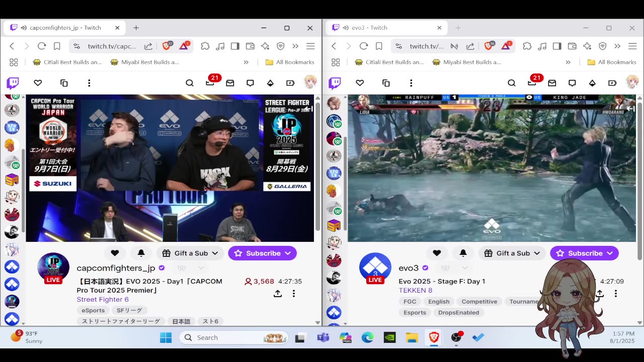Click ad-free battery icon in evo3 window navbar

click(612, 83)
